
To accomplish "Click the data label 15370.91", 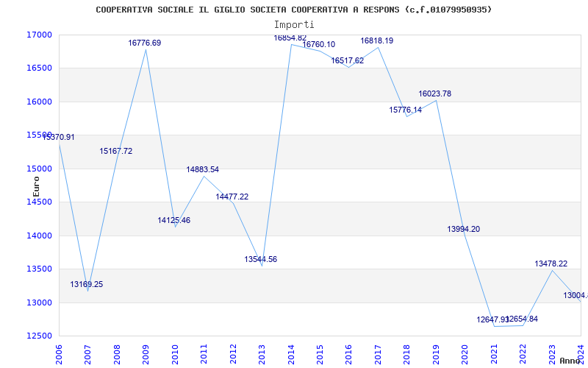I will (x=58, y=137).
